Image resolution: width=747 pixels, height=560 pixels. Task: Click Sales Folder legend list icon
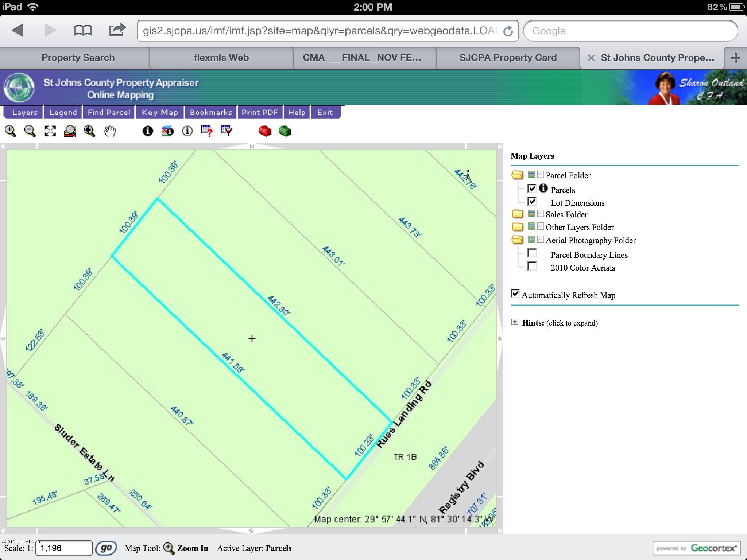[541, 214]
